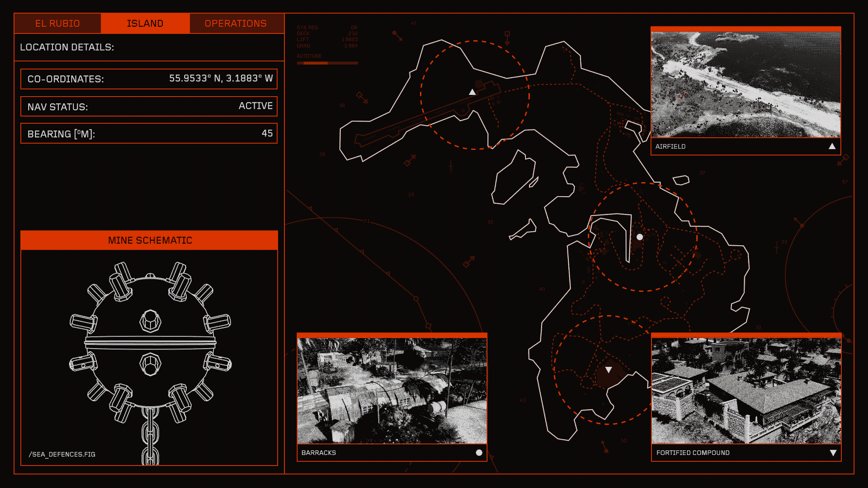The width and height of the screenshot is (868, 488).
Task: Select the MINE SCHEMATIC header
Action: click(149, 240)
